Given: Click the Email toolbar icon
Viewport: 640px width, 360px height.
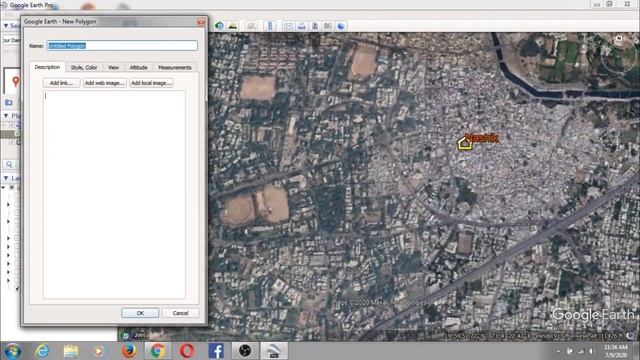Looking at the screenshot, I should [x=288, y=26].
